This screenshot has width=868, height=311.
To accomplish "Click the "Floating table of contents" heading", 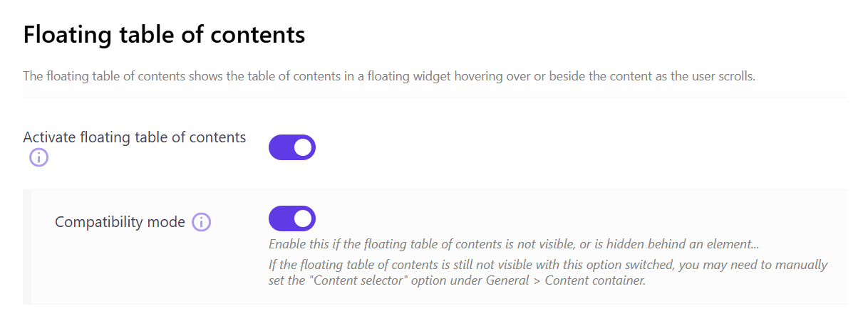I will 164,35.
